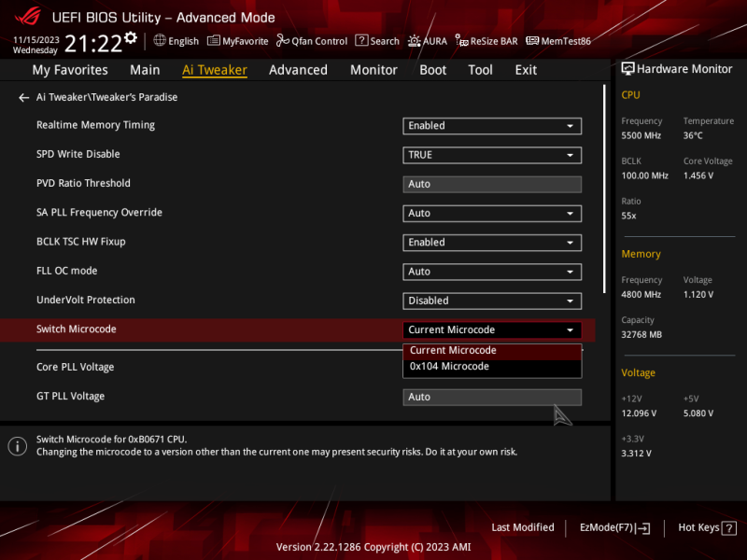Click the time display 21:22
Viewport: 747px width, 560px height.
[92, 44]
